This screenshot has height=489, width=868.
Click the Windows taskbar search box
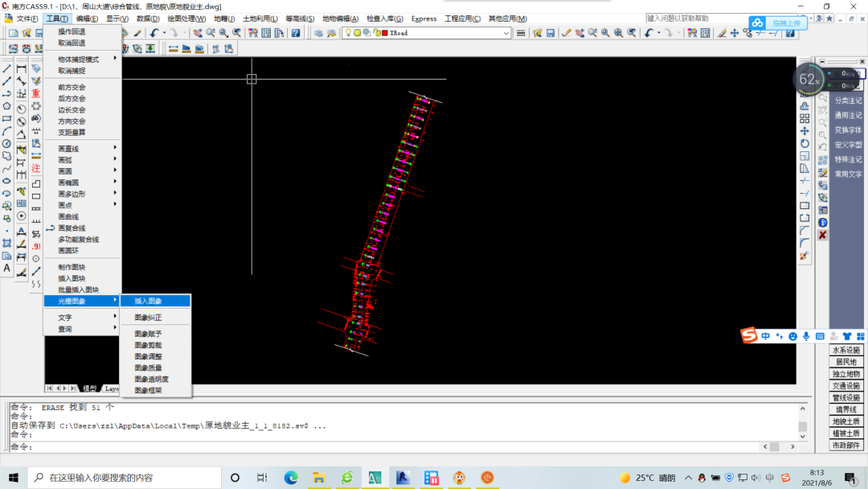point(124,478)
